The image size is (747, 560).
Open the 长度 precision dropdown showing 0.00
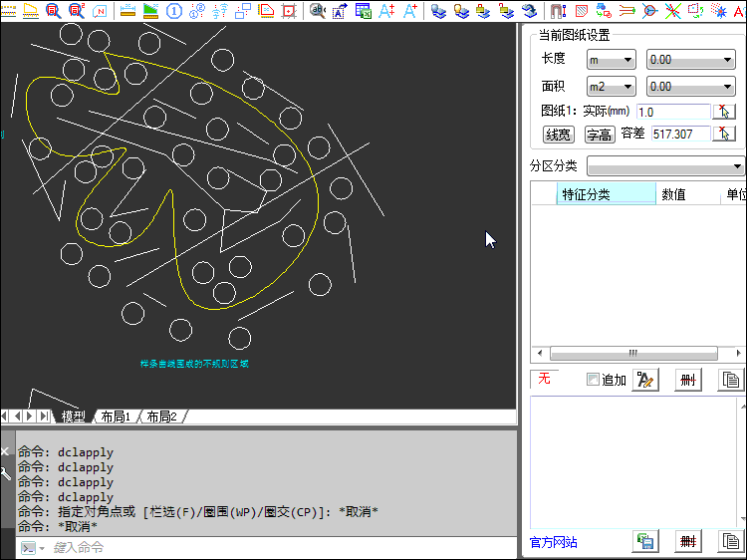689,60
